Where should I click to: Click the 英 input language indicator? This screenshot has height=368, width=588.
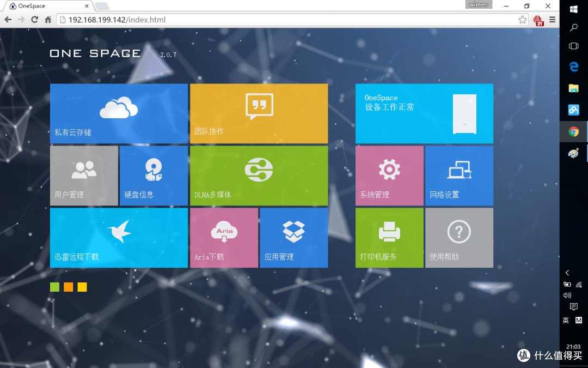566,321
